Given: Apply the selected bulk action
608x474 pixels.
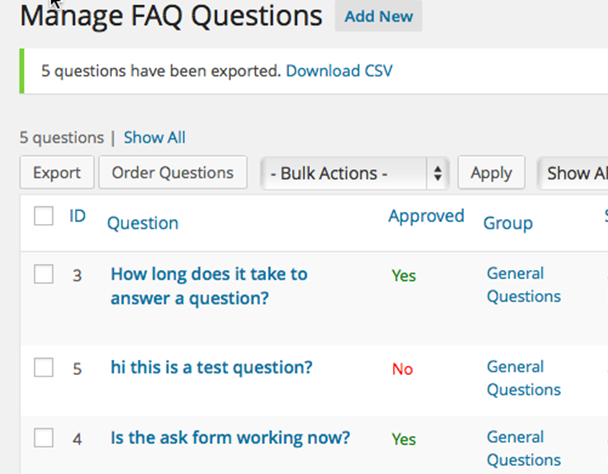Looking at the screenshot, I should click(x=491, y=173).
